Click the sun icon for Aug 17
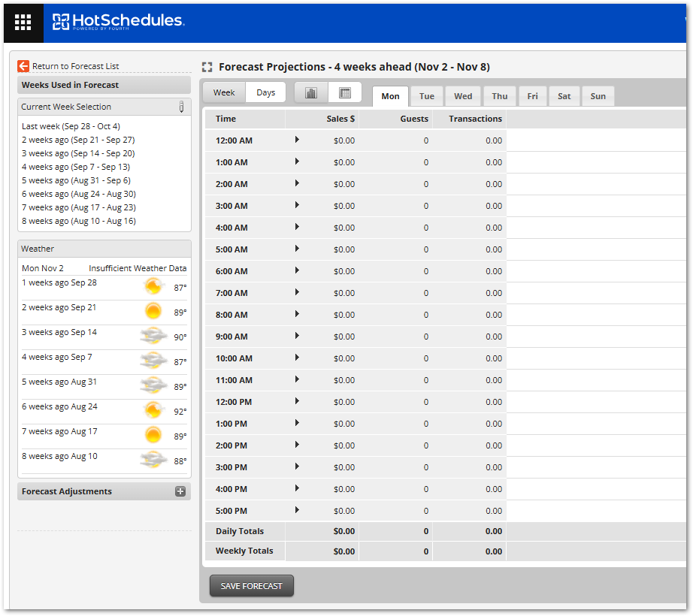The width and height of the screenshot is (693, 616). coord(153,435)
